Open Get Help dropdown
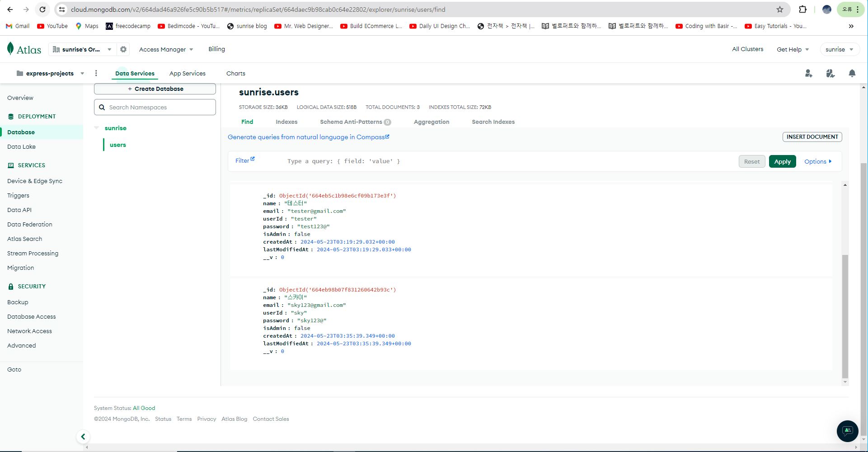This screenshot has height=452, width=868. tap(793, 49)
